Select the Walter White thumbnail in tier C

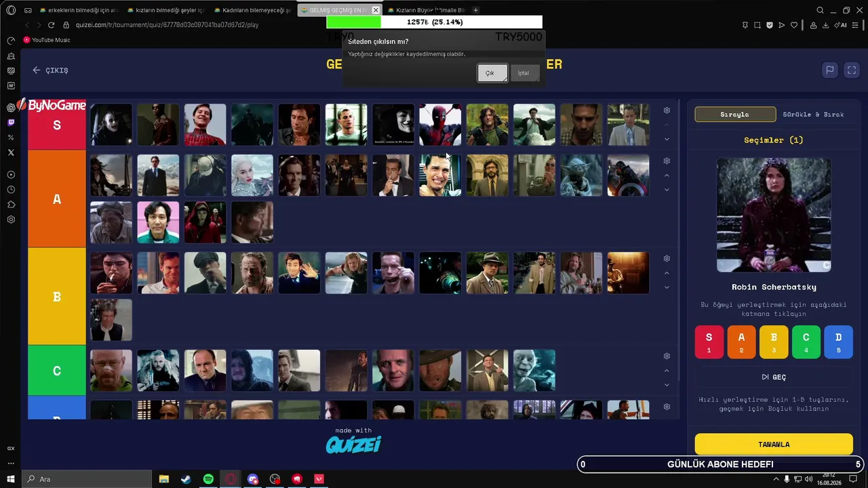111,371
